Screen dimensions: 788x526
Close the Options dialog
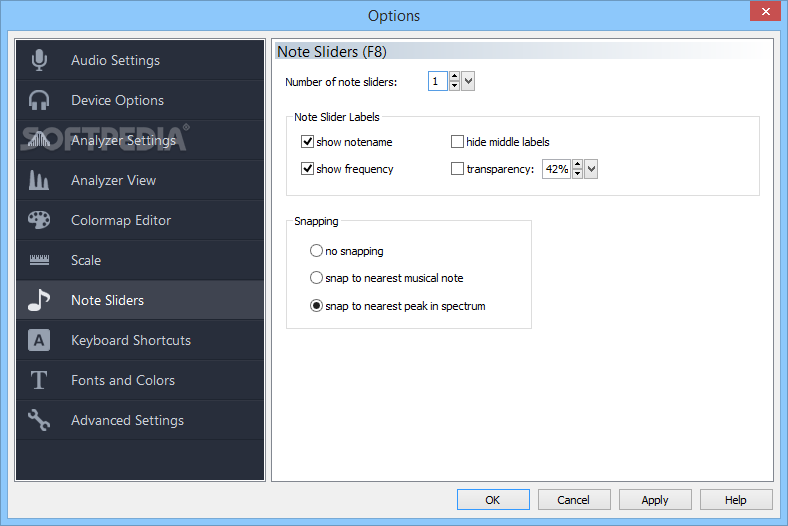click(765, 11)
